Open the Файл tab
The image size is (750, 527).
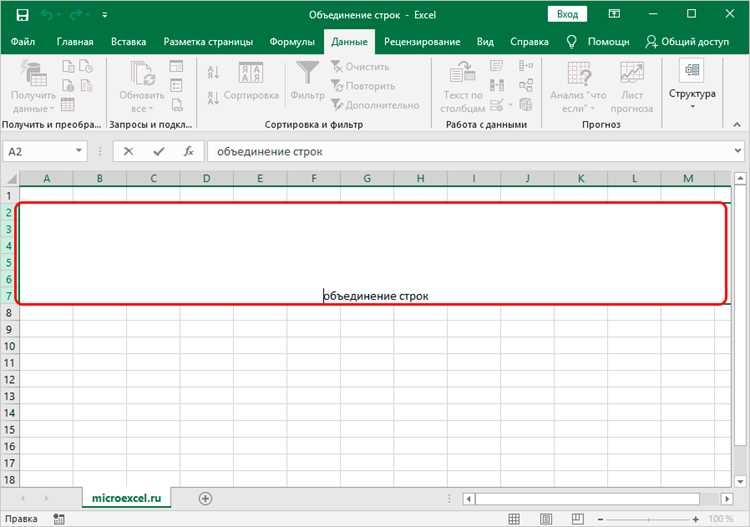pyautogui.click(x=23, y=42)
